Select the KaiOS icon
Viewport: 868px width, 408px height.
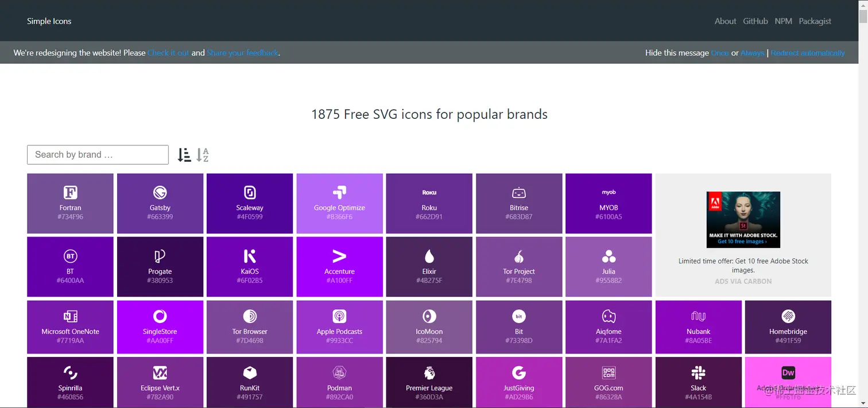(x=250, y=256)
